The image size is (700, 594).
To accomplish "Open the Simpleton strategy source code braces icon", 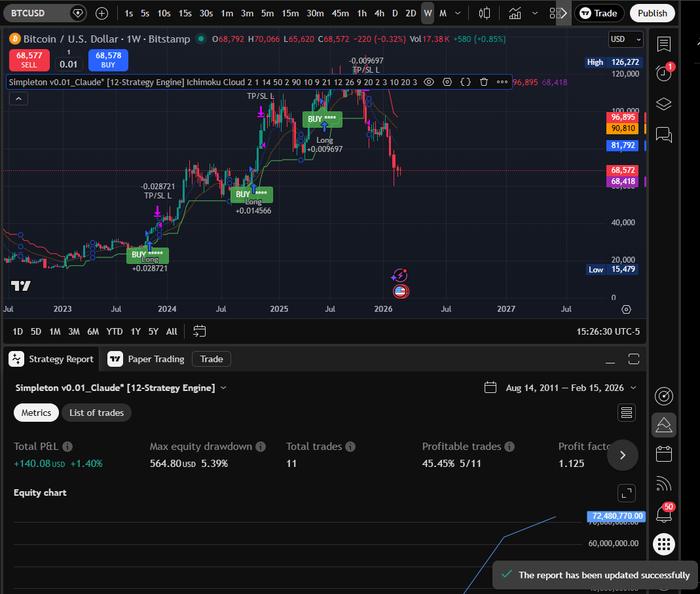I will click(x=466, y=82).
